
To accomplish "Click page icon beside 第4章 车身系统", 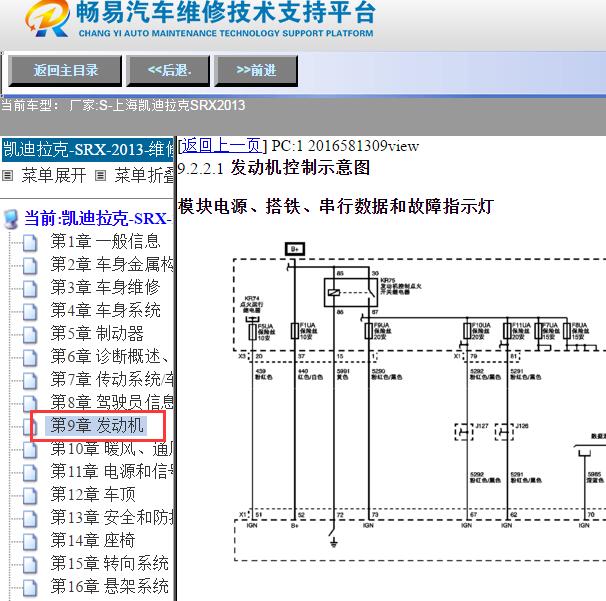I will (x=30, y=312).
